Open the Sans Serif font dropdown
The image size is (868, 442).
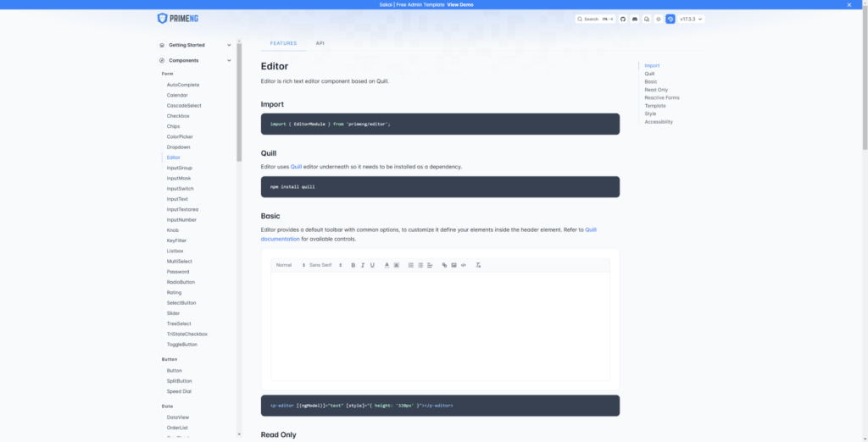point(325,266)
